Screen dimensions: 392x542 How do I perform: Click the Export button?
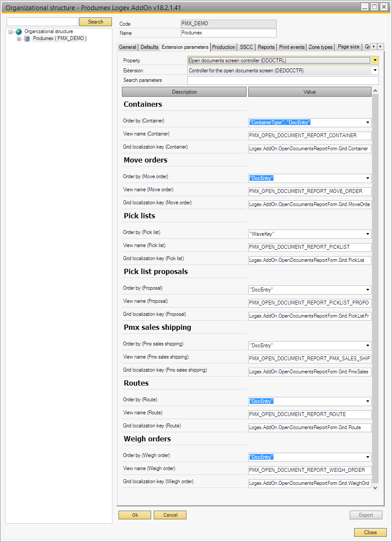tap(366, 515)
